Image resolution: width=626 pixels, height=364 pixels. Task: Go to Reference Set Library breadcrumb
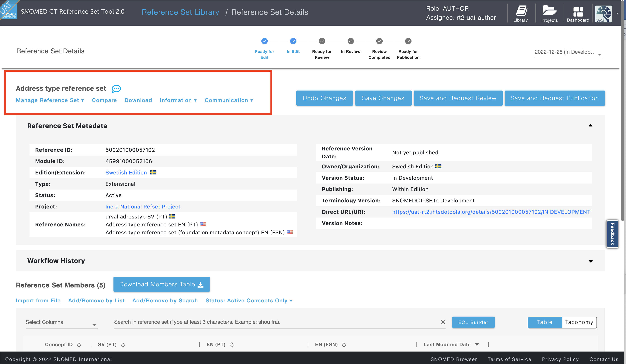tap(180, 12)
